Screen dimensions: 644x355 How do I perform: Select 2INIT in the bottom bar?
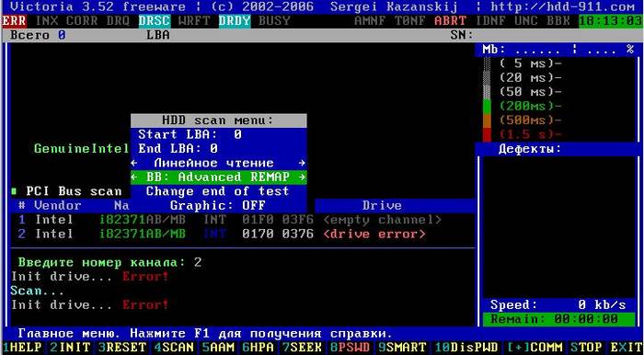pos(70,348)
